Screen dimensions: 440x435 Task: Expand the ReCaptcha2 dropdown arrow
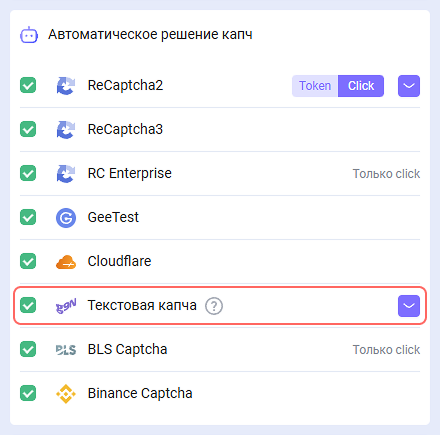409,86
